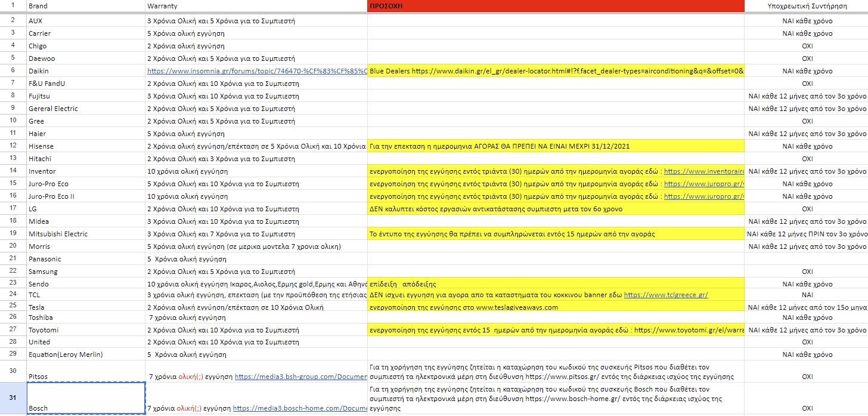868x416 pixels.
Task: Select the Morris brand cell
Action: point(86,246)
